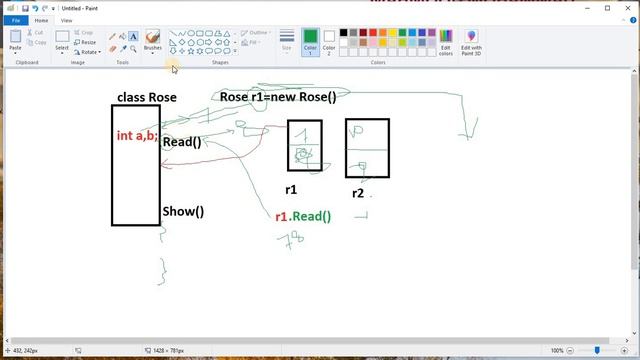Image resolution: width=640 pixels, height=360 pixels.
Task: Click the Cut button
Action: (36, 32)
